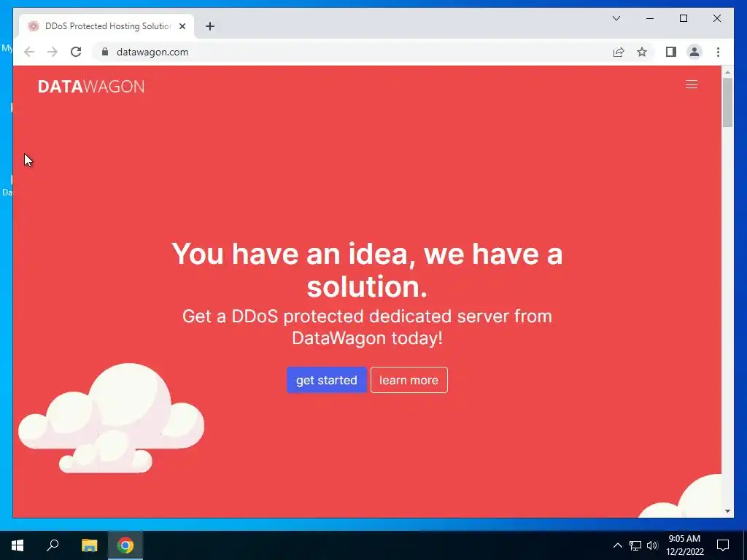
Task: Minimize the Chrome window
Action: coord(650,18)
